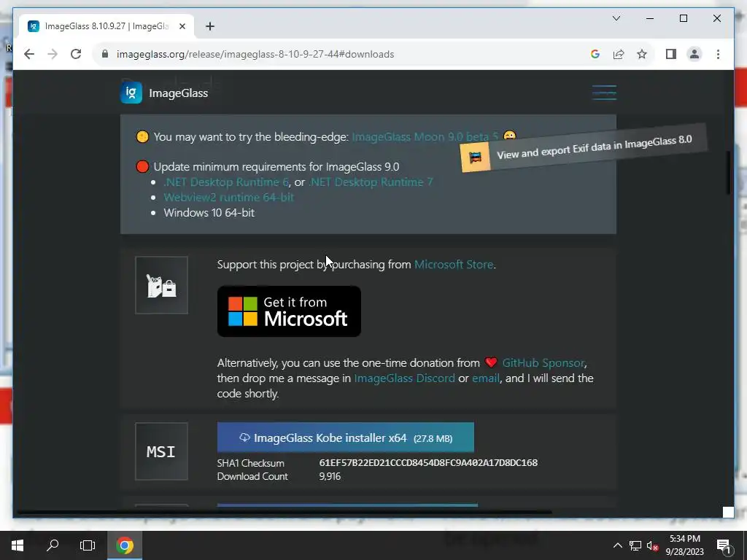
Task: Click the Google icon in address bar
Action: 595,54
